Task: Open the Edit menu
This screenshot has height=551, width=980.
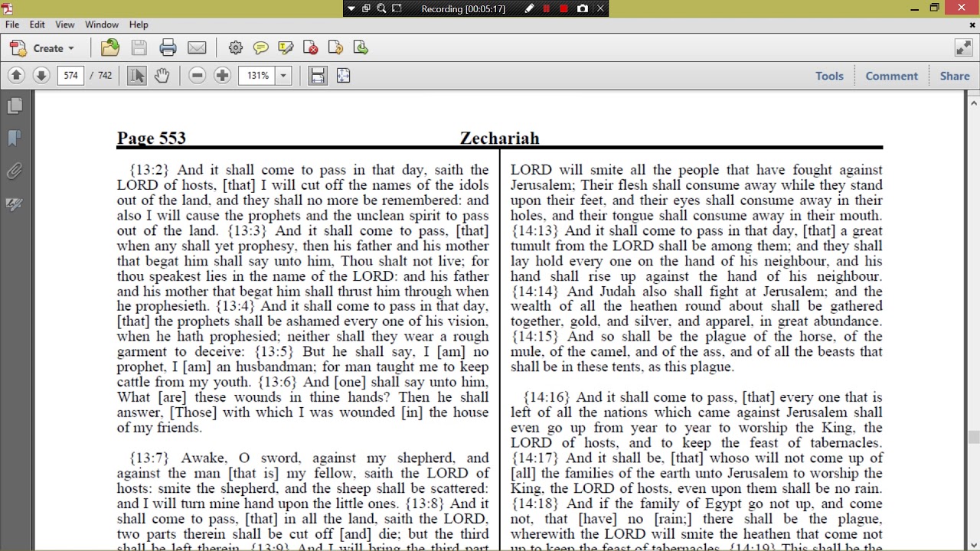Action: point(37,24)
